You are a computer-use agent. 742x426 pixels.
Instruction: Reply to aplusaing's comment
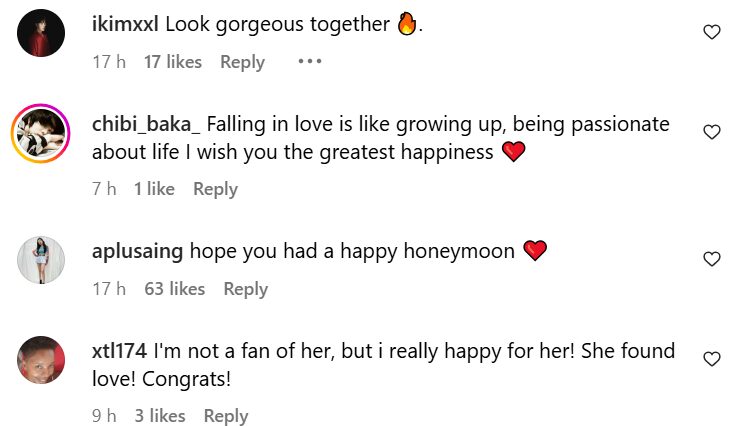[x=245, y=289]
